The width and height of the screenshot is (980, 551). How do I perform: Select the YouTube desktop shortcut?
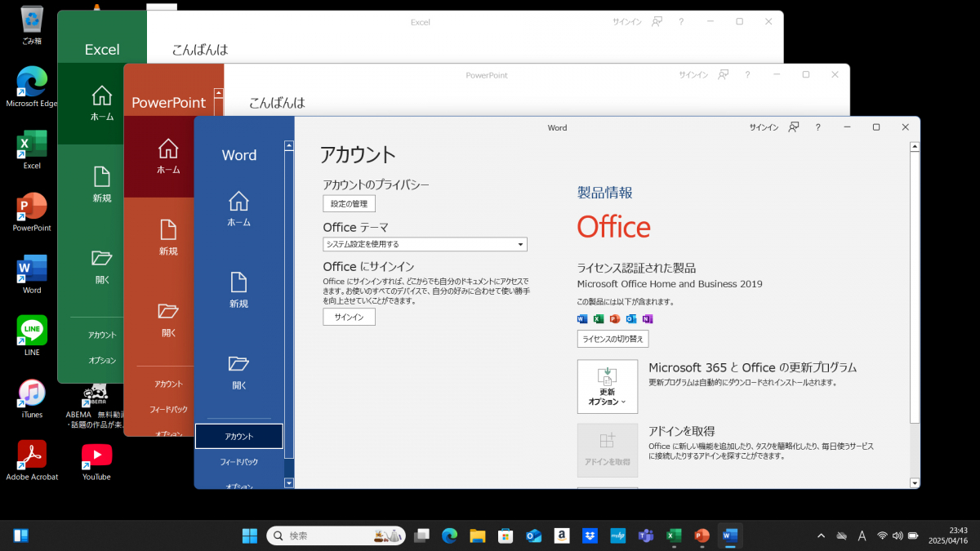(x=96, y=460)
